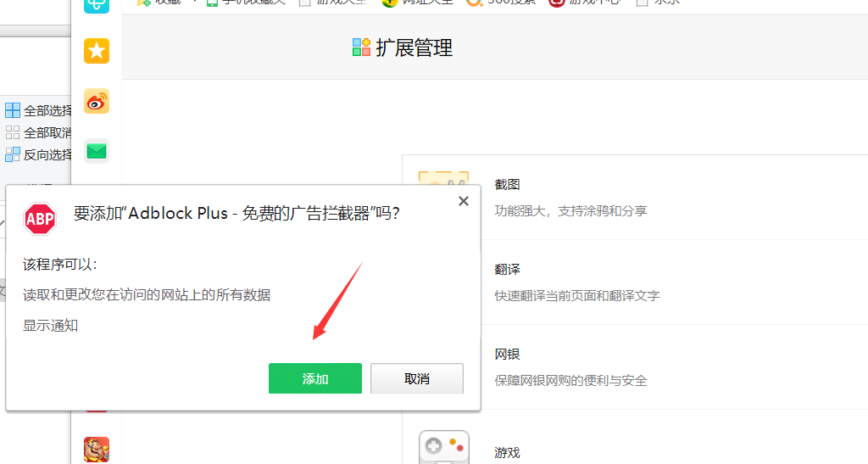Click the blue grid icon beside 全部选择
The height and width of the screenshot is (464, 868).
coord(13,110)
